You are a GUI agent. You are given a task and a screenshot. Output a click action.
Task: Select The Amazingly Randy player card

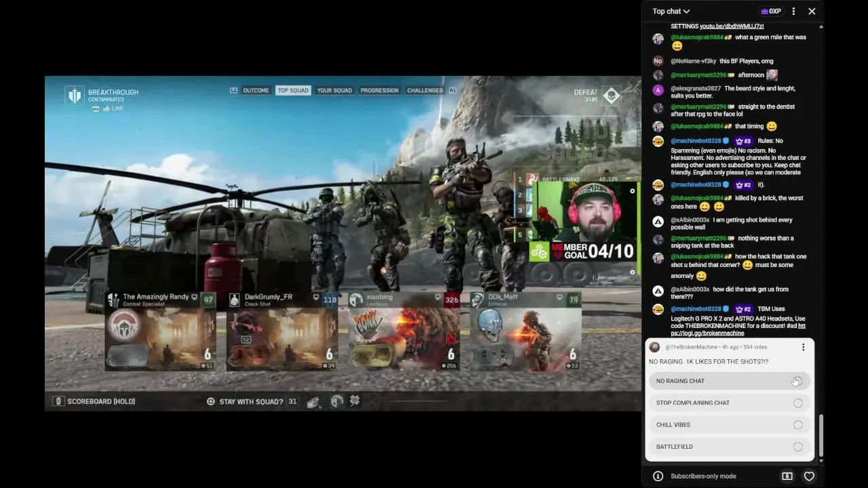tap(159, 331)
